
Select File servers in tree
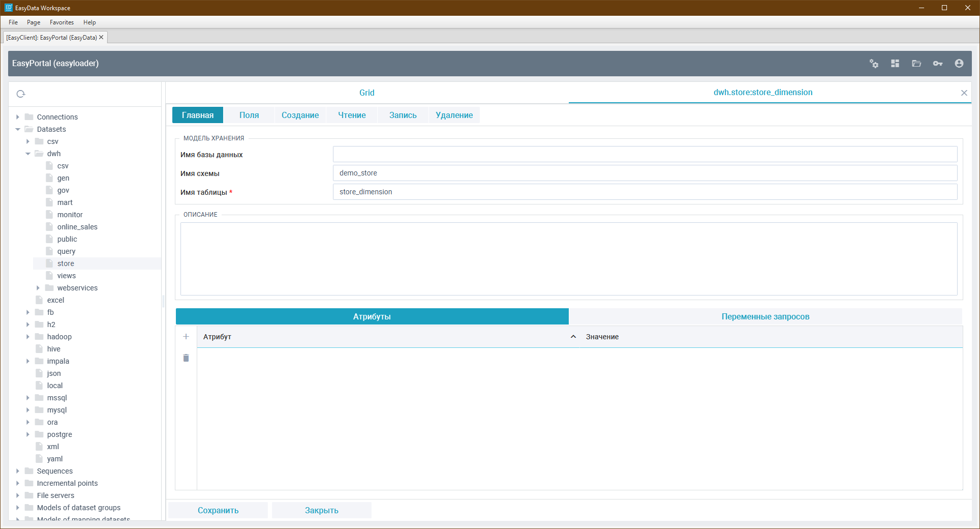55,495
